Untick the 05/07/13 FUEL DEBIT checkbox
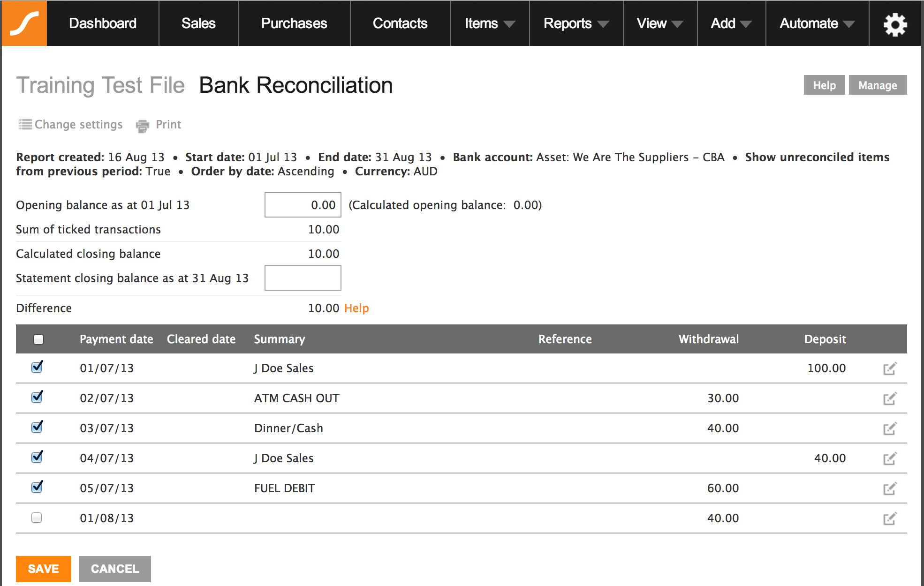 click(x=37, y=488)
